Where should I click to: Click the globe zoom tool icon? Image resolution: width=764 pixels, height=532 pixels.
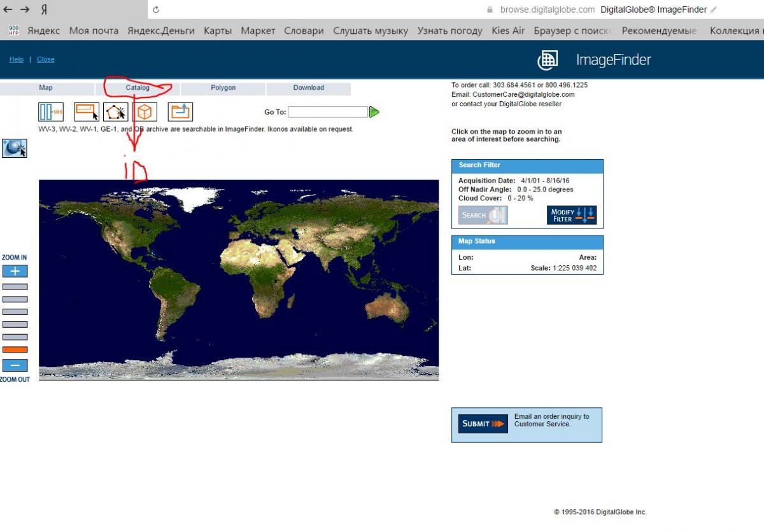click(x=15, y=148)
